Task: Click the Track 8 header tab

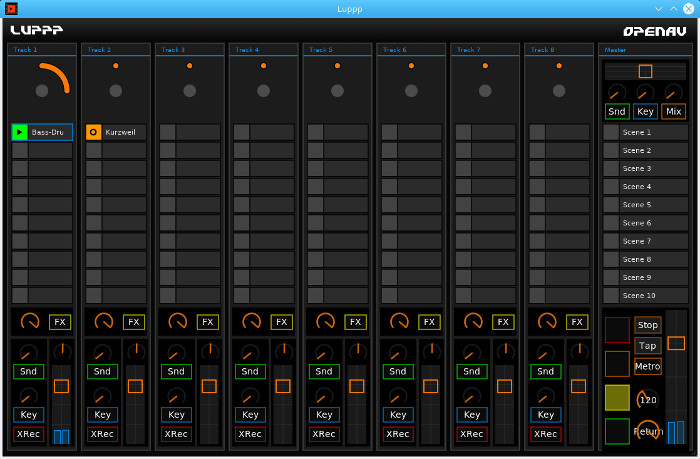Action: pyautogui.click(x=559, y=50)
